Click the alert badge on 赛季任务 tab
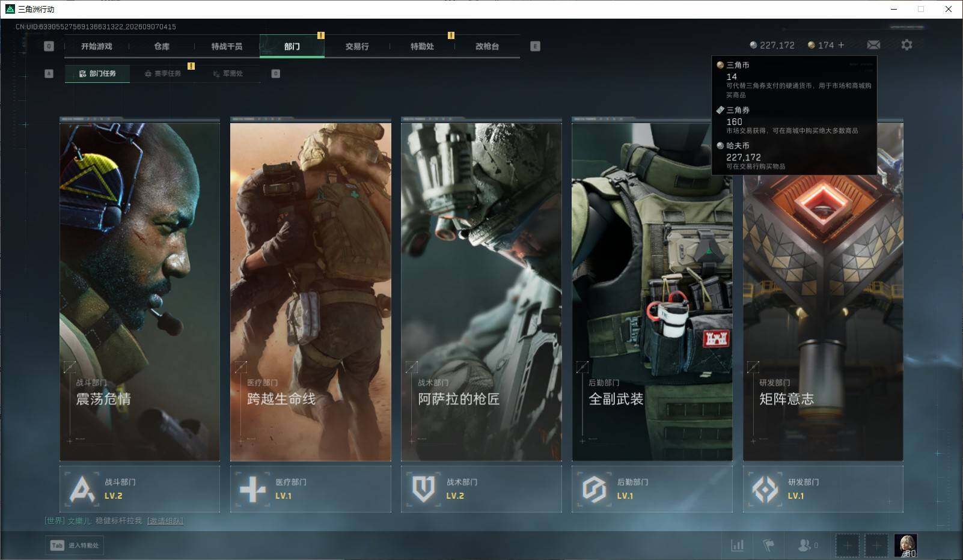This screenshot has height=560, width=963. [x=191, y=66]
